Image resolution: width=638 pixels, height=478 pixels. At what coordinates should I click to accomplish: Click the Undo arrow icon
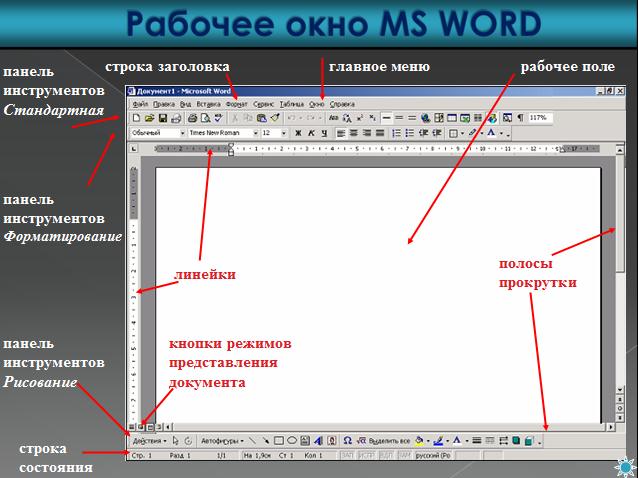[291, 118]
